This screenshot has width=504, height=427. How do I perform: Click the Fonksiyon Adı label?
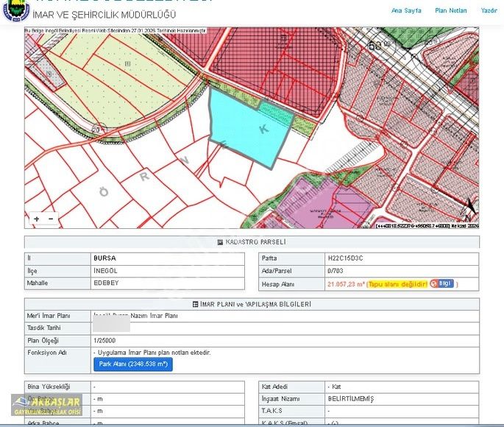[47, 353]
